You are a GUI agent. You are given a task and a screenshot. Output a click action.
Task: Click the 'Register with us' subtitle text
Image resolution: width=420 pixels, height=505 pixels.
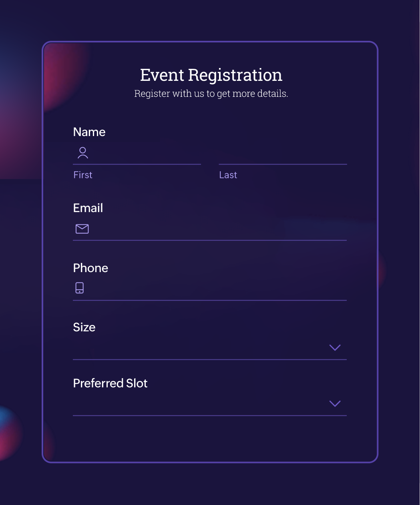211,94
